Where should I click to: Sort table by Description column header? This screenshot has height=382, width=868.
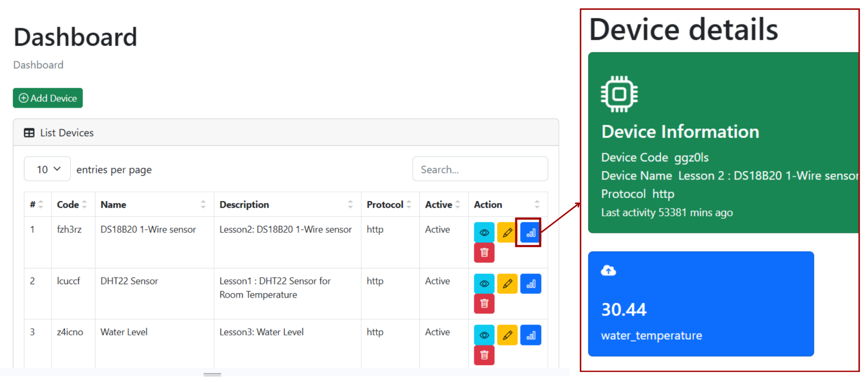click(x=286, y=204)
